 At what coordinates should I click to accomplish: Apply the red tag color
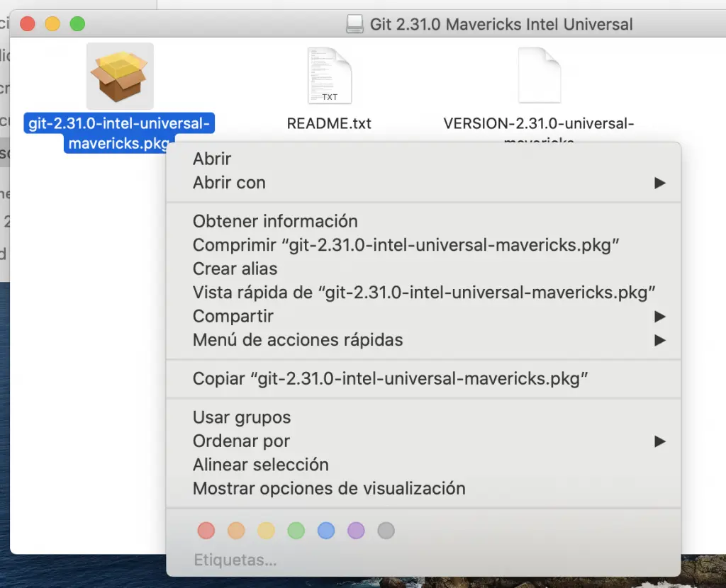pos(206,531)
